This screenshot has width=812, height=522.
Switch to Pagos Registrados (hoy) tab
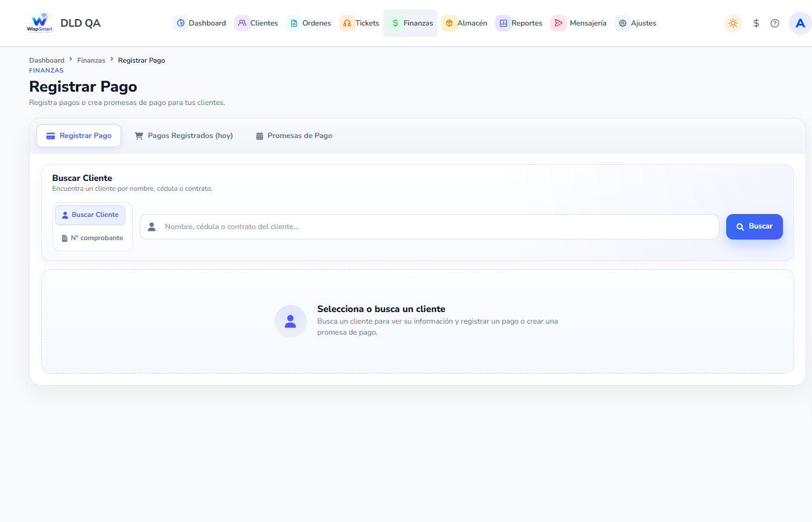click(x=184, y=136)
